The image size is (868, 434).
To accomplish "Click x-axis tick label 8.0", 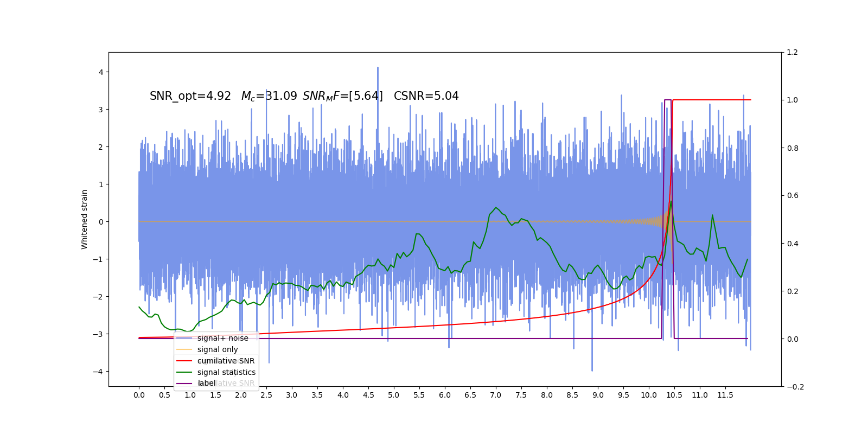I will point(547,395).
